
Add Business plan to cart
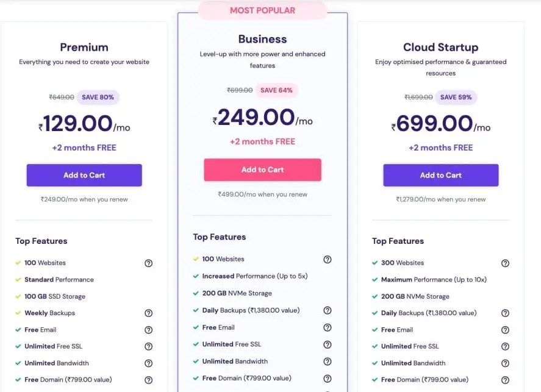coord(262,169)
